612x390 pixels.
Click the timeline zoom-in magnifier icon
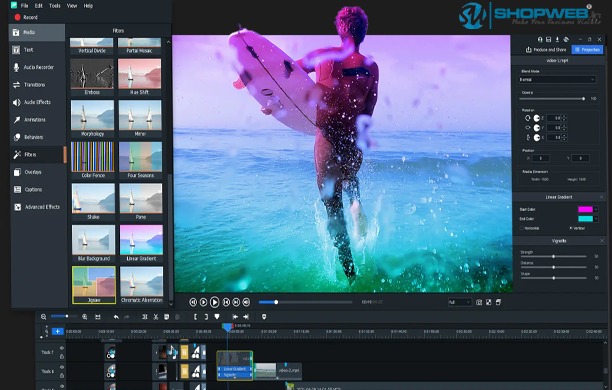pyautogui.click(x=85, y=317)
